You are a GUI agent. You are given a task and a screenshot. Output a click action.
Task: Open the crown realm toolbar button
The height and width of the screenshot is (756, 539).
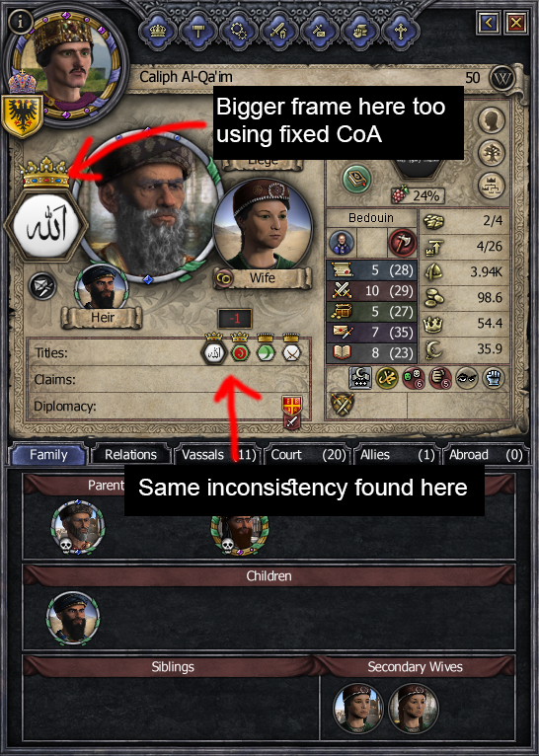point(158,31)
